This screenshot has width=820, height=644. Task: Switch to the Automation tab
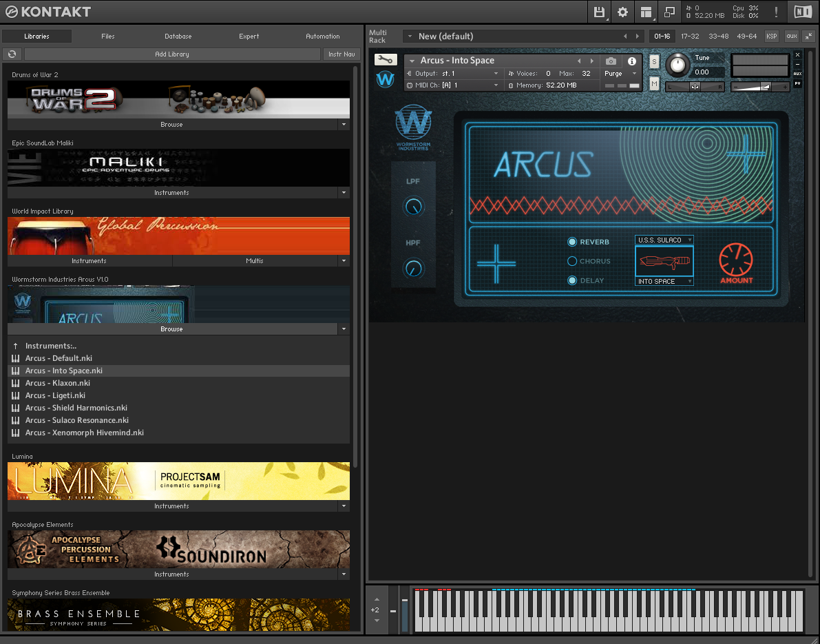pos(323,36)
